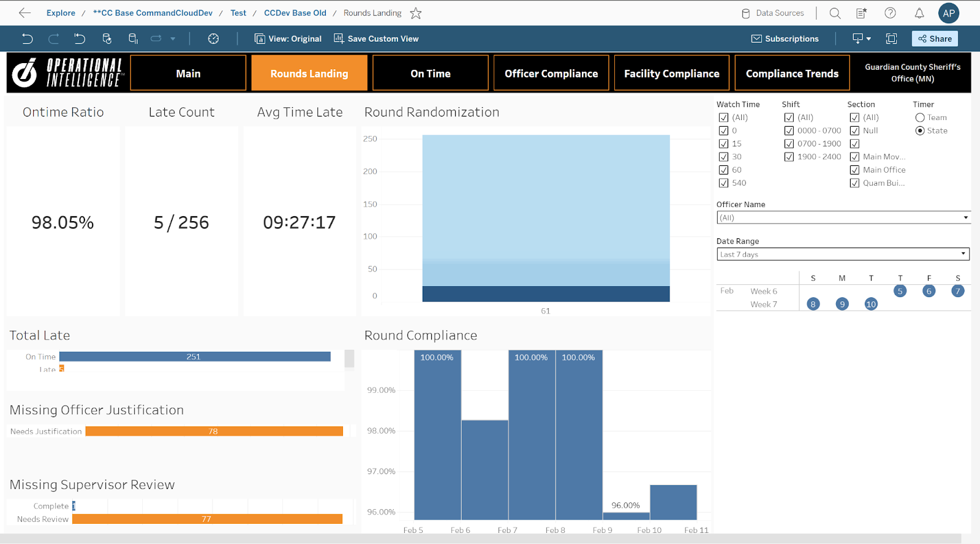The height and width of the screenshot is (544, 980).
Task: Select the State timer radio button
Action: tap(920, 130)
